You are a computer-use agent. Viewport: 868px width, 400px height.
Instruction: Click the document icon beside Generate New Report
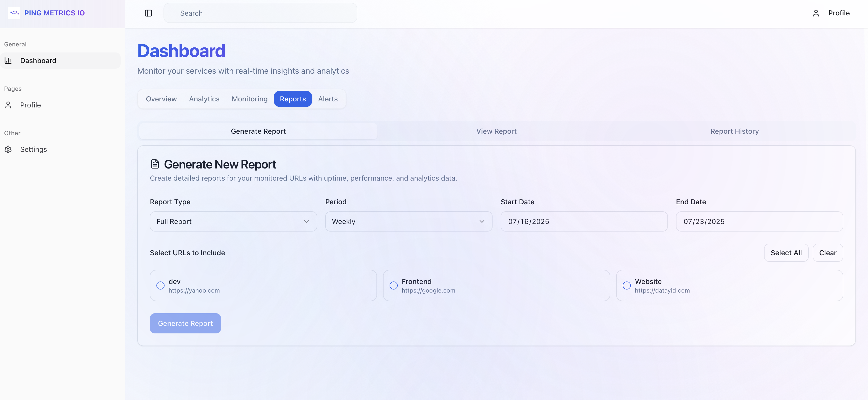(155, 164)
